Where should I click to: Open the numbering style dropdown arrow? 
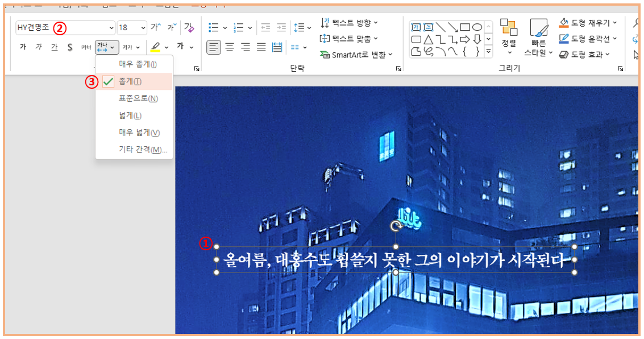point(250,28)
